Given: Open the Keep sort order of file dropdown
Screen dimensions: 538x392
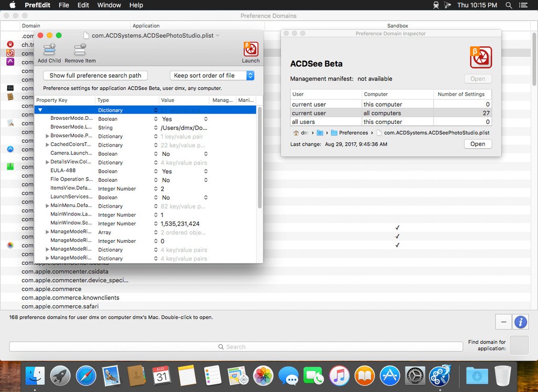Looking at the screenshot, I should 212,76.
